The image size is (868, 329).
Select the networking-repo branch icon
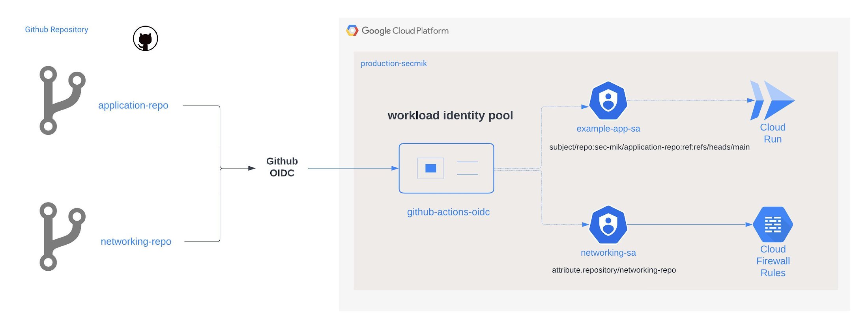click(62, 236)
